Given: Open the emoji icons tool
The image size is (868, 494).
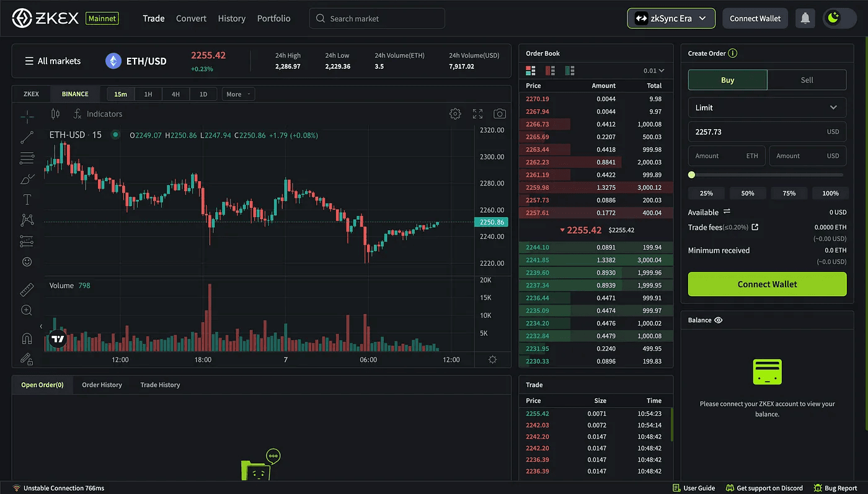Looking at the screenshot, I should coord(27,262).
